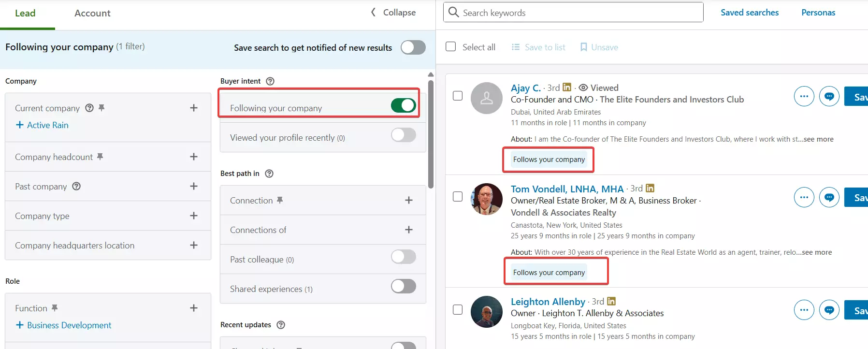Expand the Past company filter
This screenshot has width=868, height=349.
click(x=194, y=186)
